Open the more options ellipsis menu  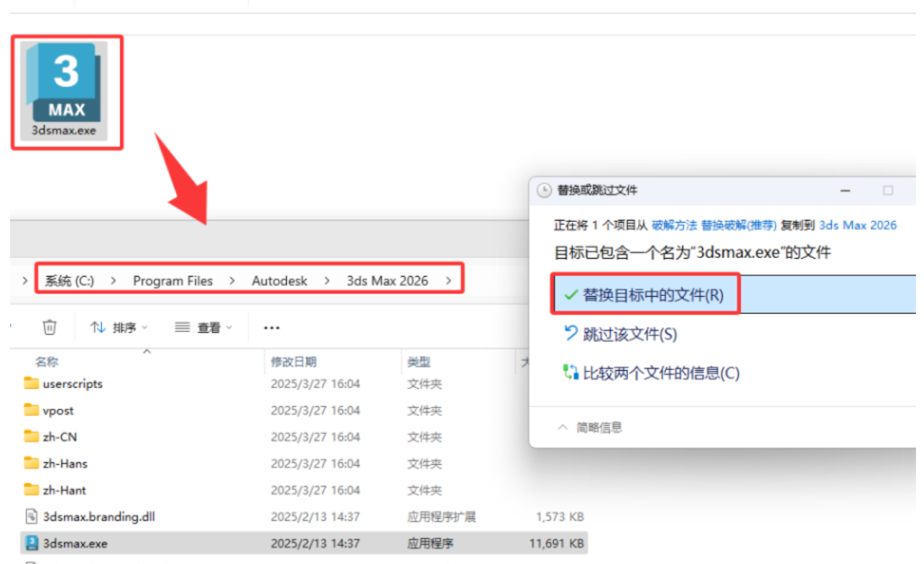272,328
